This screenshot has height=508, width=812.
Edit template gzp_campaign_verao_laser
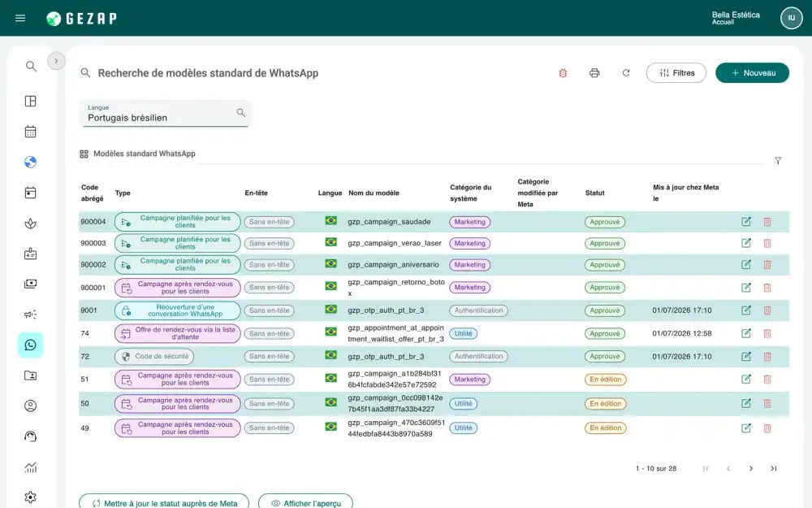point(745,243)
